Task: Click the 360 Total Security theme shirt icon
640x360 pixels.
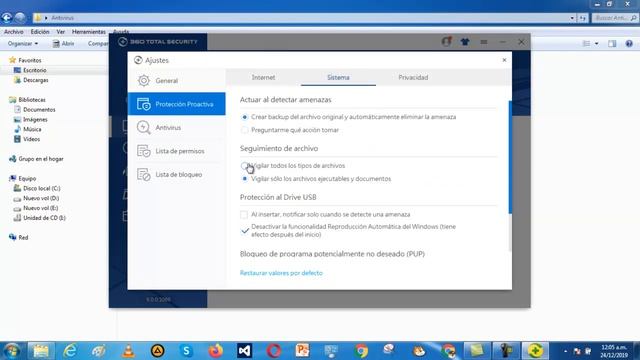Action: (x=464, y=42)
